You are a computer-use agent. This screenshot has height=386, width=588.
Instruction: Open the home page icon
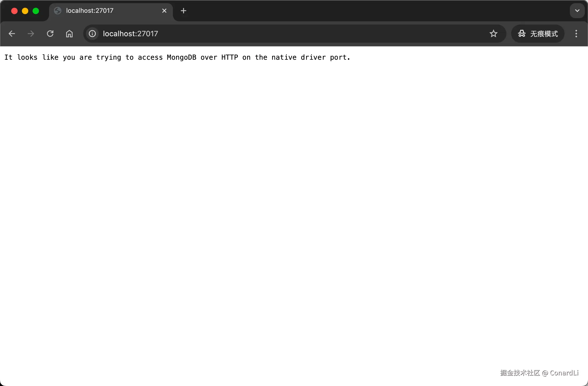pyautogui.click(x=69, y=34)
